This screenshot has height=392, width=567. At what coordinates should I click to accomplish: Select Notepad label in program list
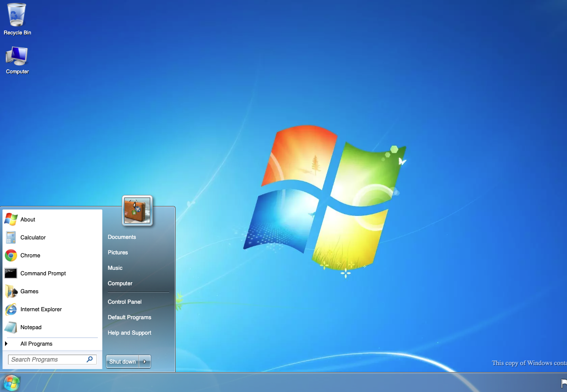(x=31, y=327)
